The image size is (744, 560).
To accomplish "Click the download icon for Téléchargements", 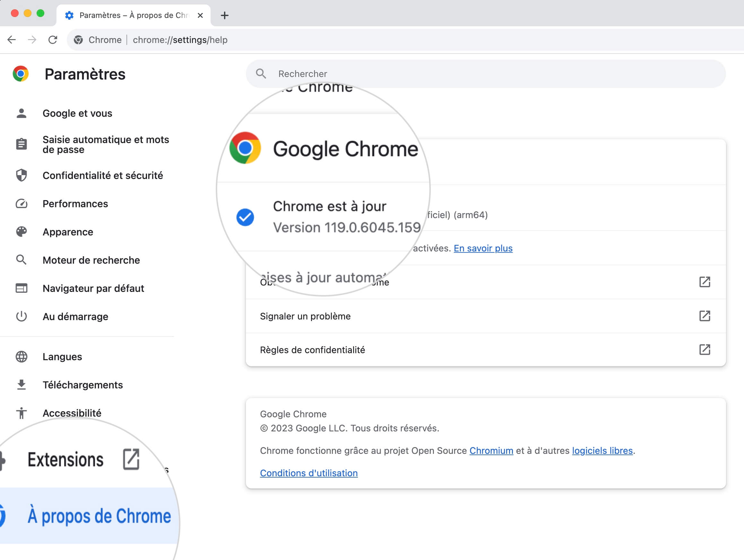I will tap(22, 385).
